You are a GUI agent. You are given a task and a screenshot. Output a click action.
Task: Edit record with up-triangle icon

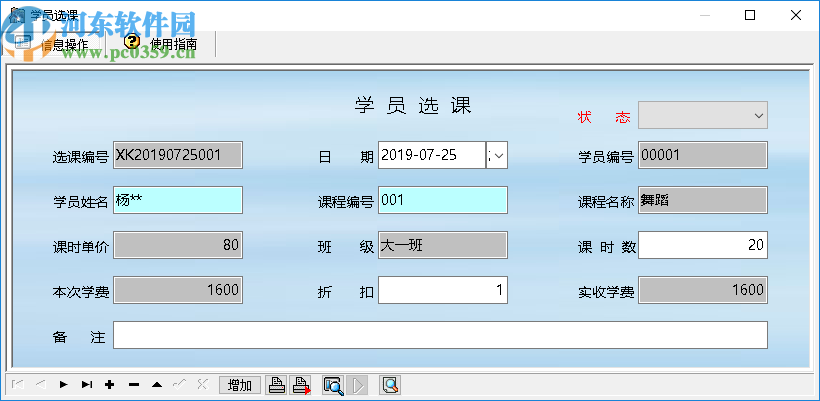(x=156, y=385)
